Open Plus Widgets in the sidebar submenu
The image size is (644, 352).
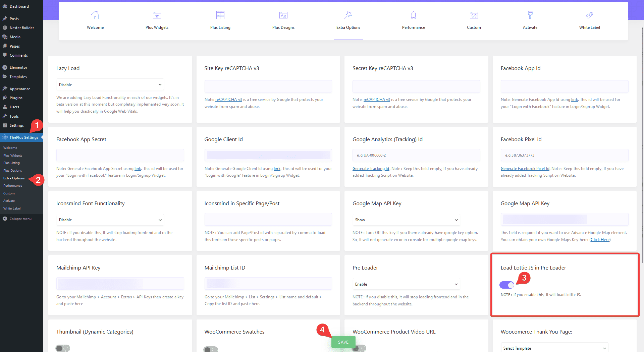(x=13, y=155)
